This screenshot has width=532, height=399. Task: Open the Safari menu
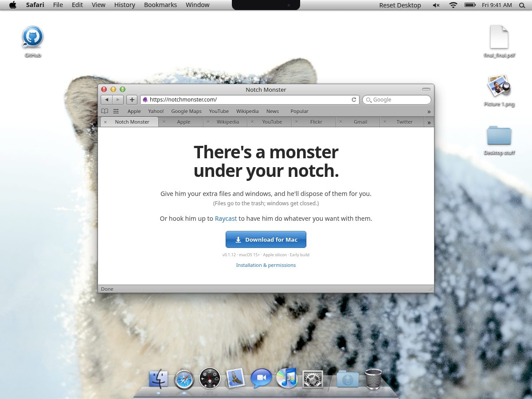click(x=35, y=5)
